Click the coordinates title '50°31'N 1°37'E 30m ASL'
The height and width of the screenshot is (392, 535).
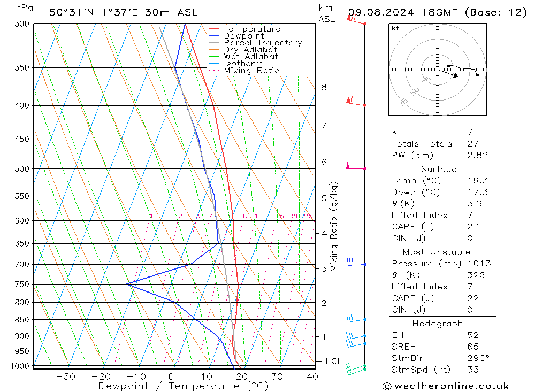click(x=123, y=12)
